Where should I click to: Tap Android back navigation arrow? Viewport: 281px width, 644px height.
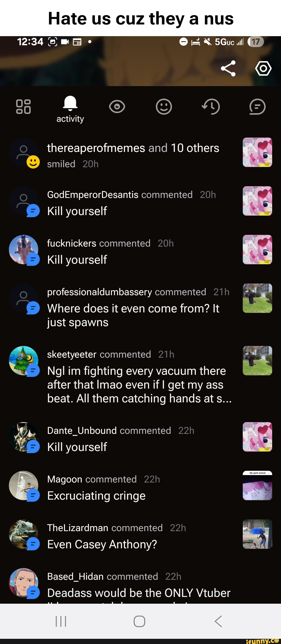coord(218,621)
